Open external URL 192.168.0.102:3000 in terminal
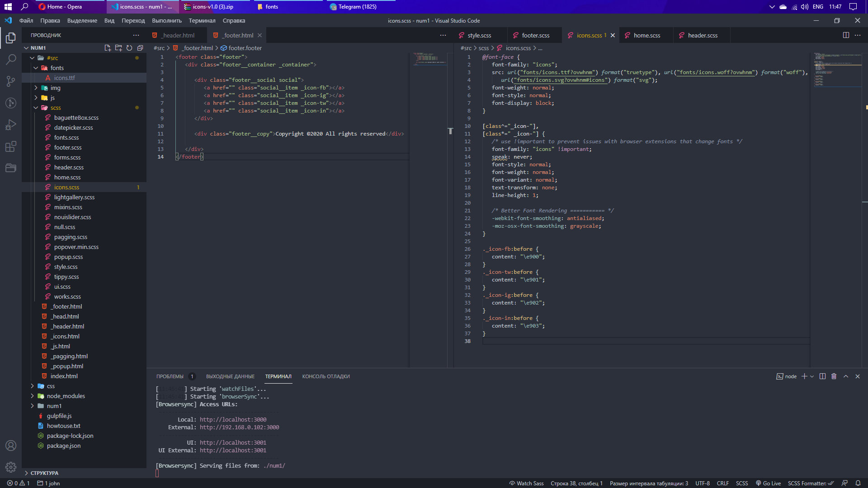The height and width of the screenshot is (488, 868). [x=239, y=427]
